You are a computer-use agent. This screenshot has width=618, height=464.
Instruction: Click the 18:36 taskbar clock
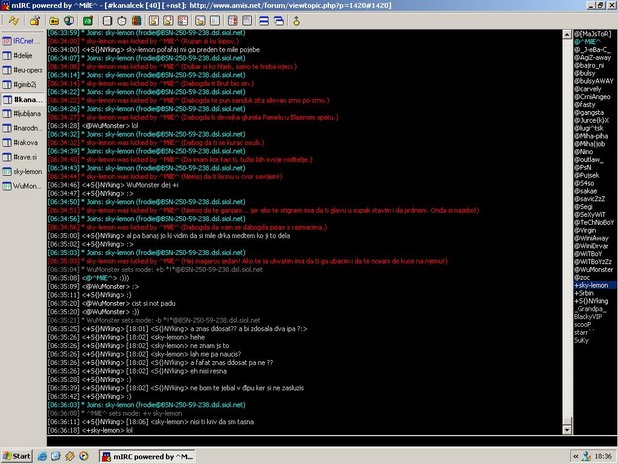tap(603, 457)
